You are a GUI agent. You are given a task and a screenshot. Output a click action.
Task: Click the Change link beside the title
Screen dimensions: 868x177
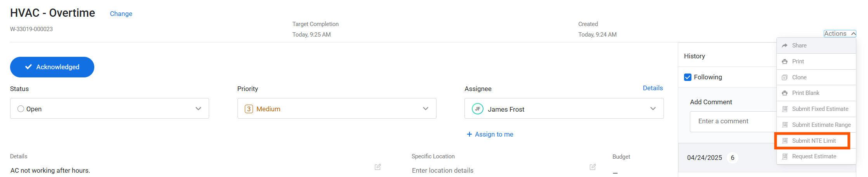[121, 14]
